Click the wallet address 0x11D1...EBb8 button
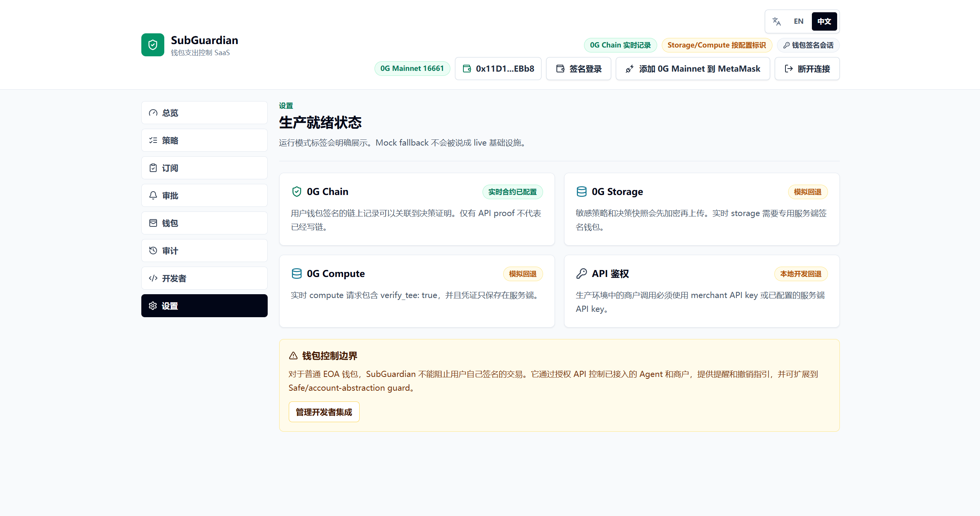Viewport: 980px width, 516px height. [498, 69]
